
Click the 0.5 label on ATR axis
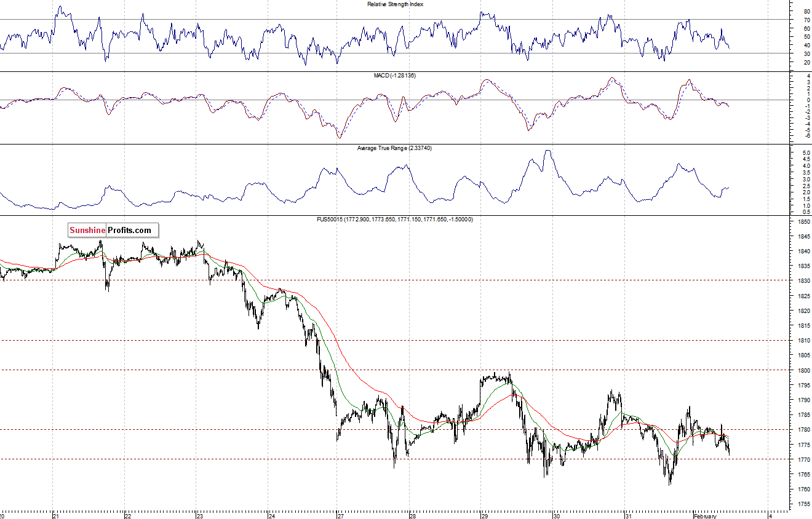pos(805,212)
